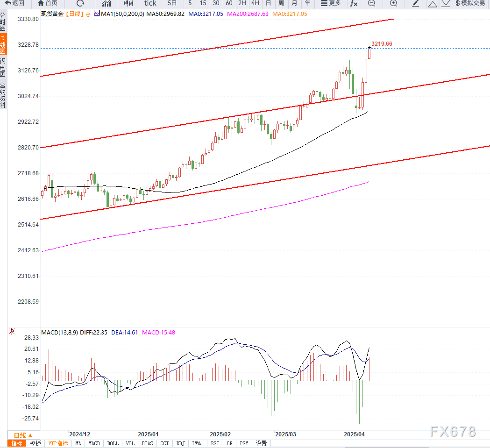Expand the 日线 period selector at bottom
Viewport: 490px width, 448px height.
(x=23, y=435)
